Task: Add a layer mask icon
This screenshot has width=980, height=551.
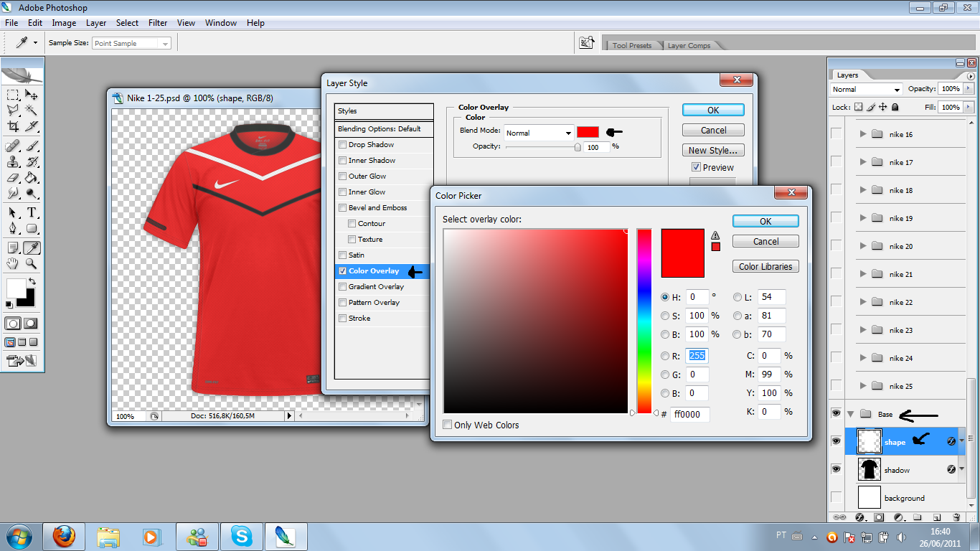Action: (879, 517)
